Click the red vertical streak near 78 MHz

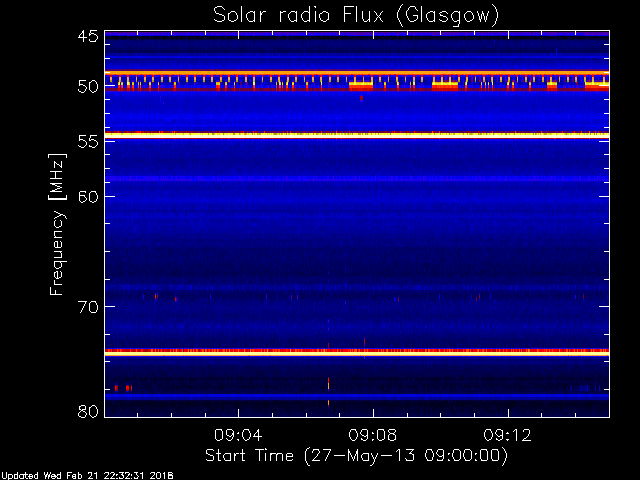328,383
